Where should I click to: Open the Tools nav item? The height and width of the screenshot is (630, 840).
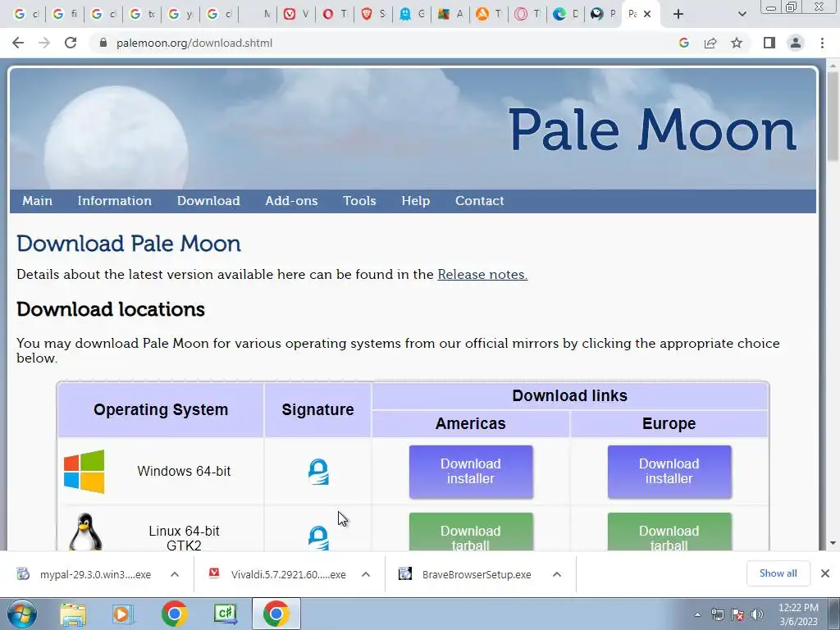tap(359, 201)
